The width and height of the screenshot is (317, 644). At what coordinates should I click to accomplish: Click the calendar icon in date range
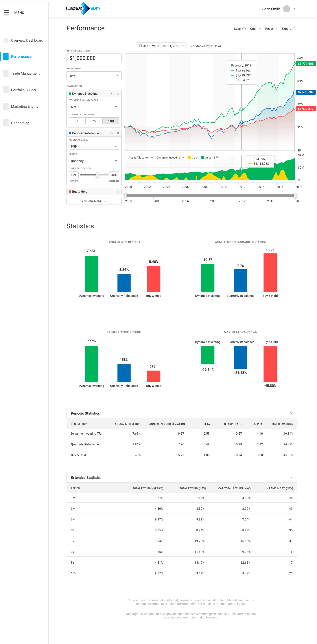[x=140, y=46]
